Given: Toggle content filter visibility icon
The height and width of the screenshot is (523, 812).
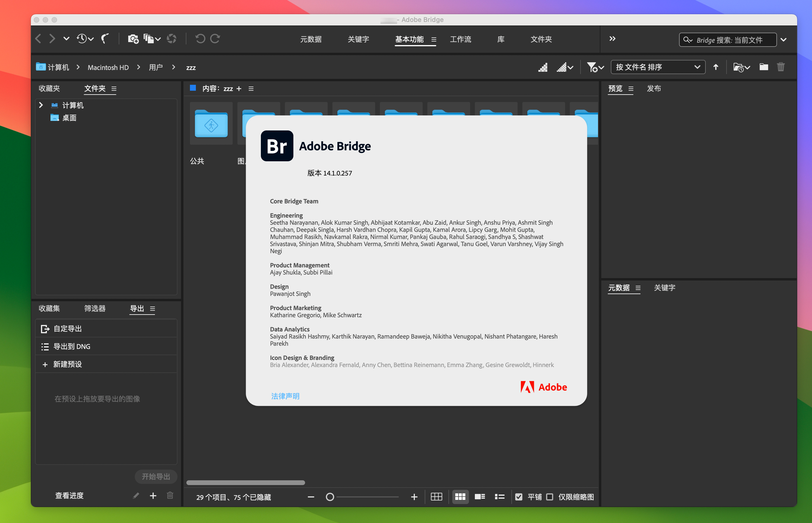Looking at the screenshot, I should coord(595,67).
